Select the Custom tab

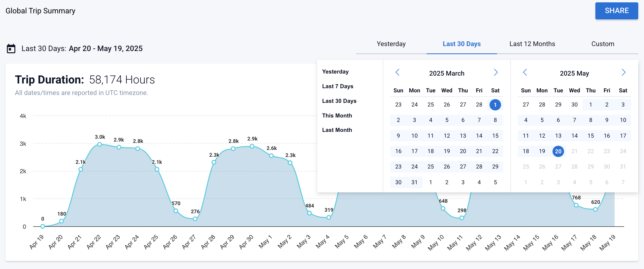pos(603,44)
